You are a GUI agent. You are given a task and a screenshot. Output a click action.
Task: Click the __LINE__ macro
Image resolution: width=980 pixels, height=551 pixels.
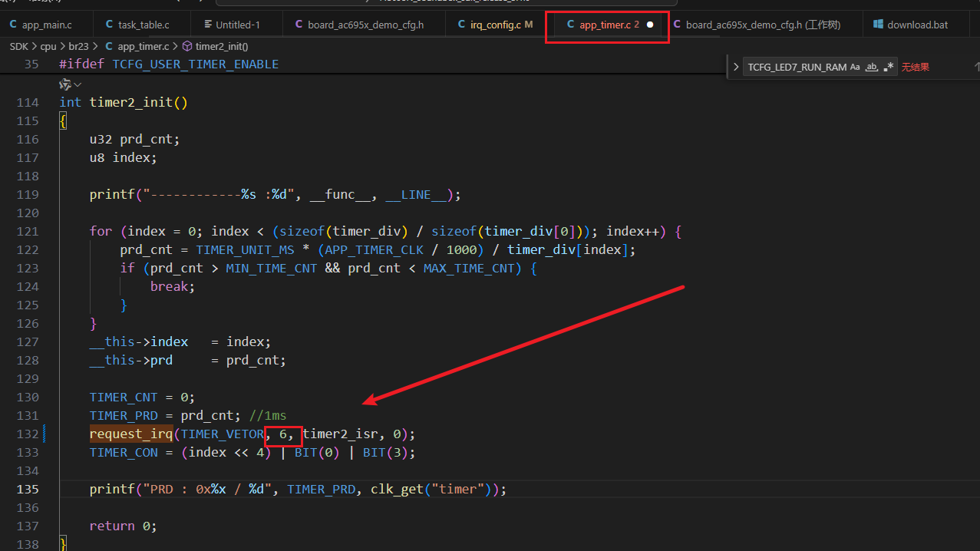[x=416, y=194]
